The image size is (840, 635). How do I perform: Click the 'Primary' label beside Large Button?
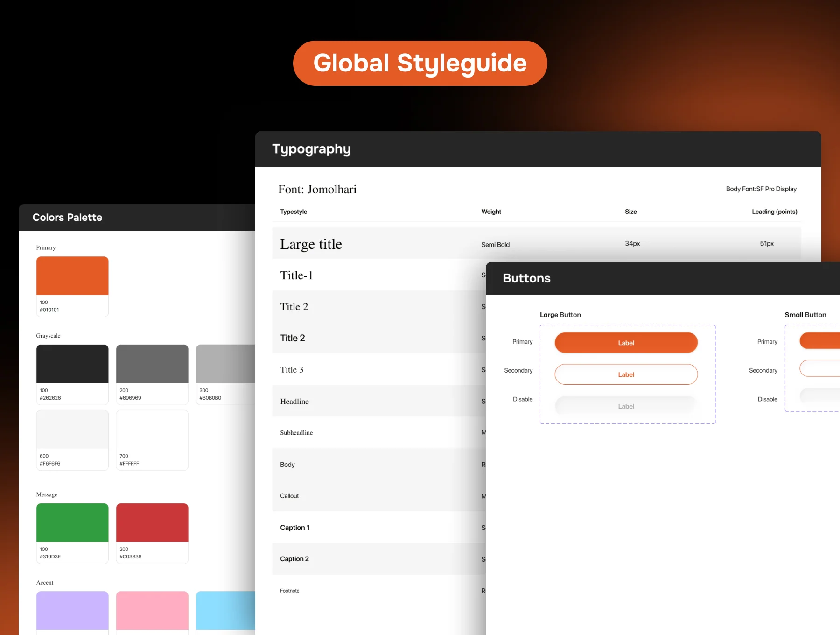522,342
